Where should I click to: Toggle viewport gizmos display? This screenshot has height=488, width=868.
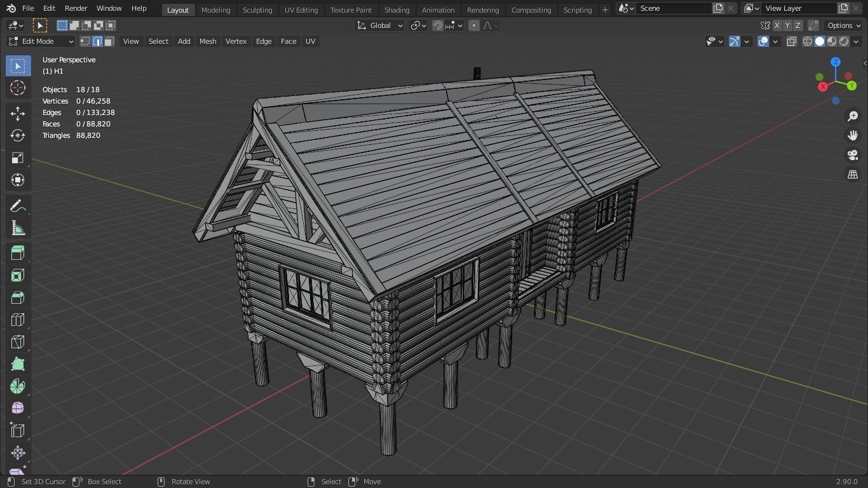coord(735,41)
